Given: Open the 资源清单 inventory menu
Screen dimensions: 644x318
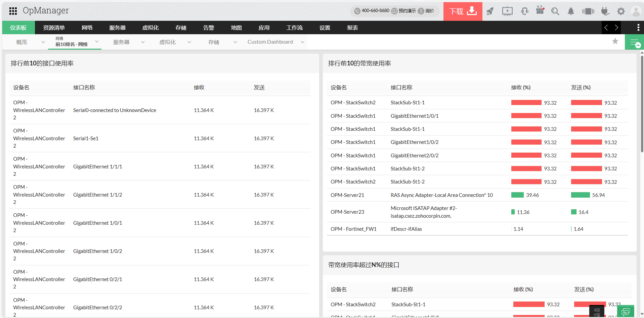Looking at the screenshot, I should point(54,28).
